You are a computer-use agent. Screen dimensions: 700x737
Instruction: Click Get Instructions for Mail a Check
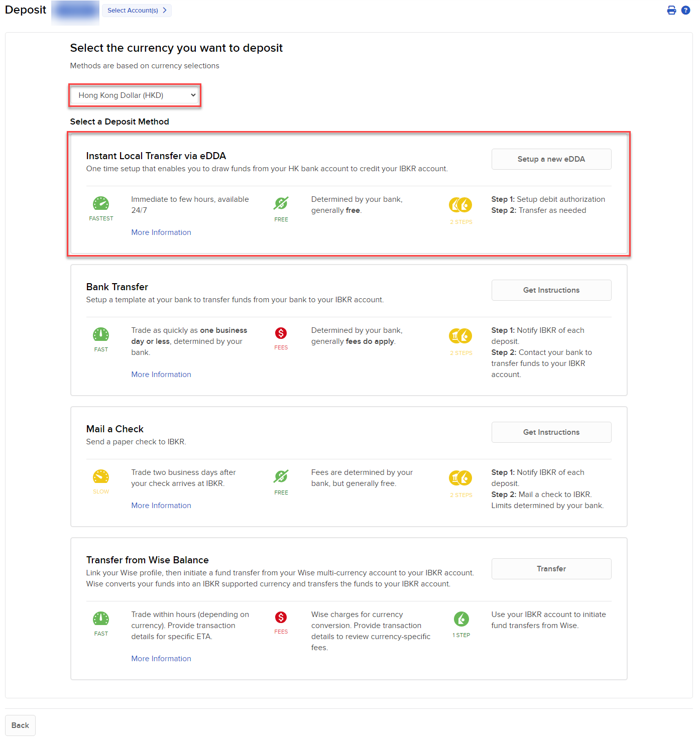[551, 432]
